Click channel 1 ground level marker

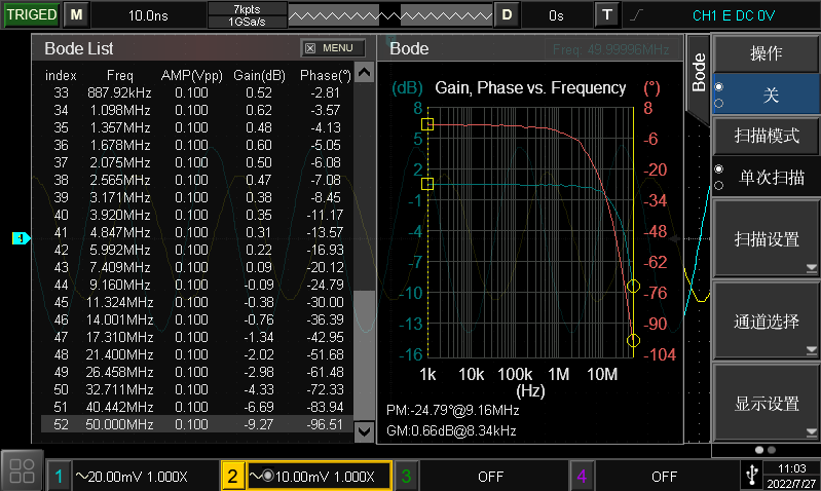[19, 238]
